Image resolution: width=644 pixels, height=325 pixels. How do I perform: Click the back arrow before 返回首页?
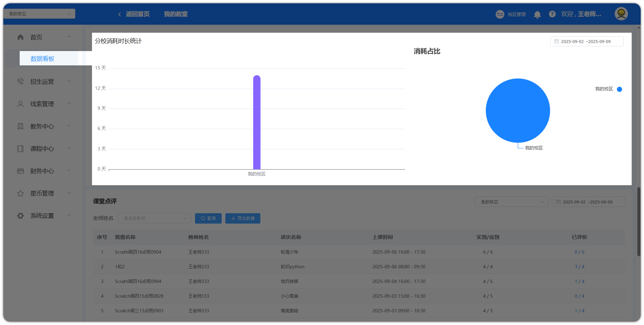(x=120, y=14)
